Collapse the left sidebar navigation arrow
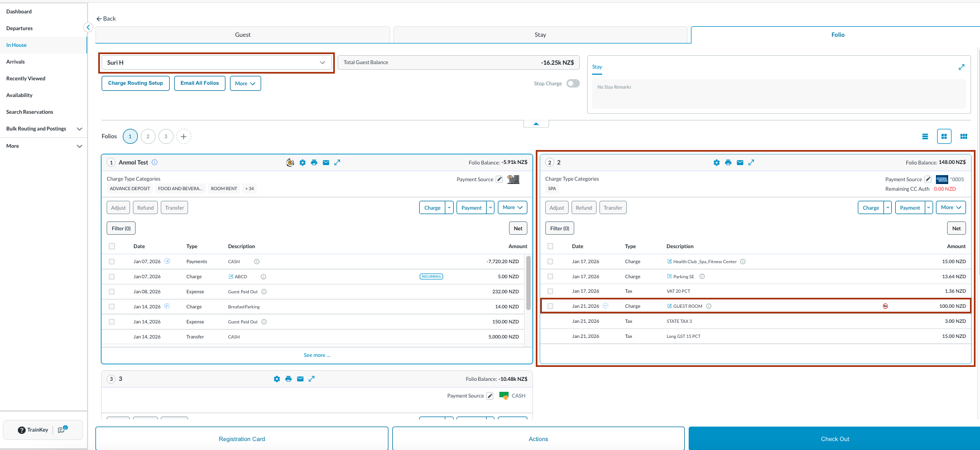This screenshot has width=980, height=450. coord(88,27)
